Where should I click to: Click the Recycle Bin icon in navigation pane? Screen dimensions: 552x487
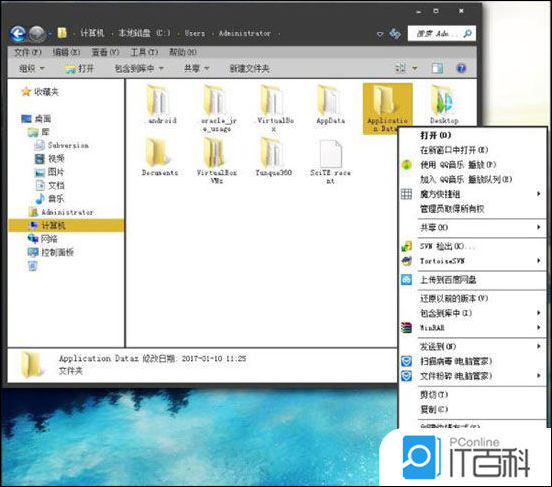pos(33,266)
